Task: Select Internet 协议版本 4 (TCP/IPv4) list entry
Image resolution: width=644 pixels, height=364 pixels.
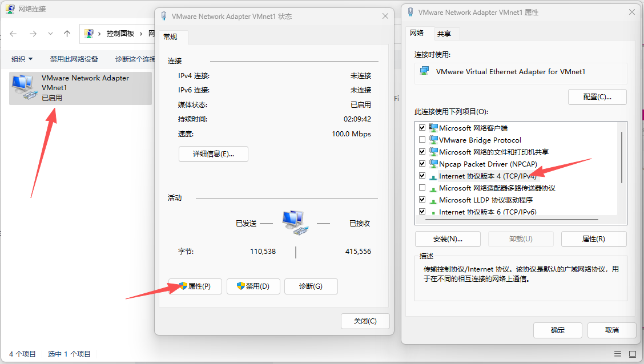Action: pos(488,176)
